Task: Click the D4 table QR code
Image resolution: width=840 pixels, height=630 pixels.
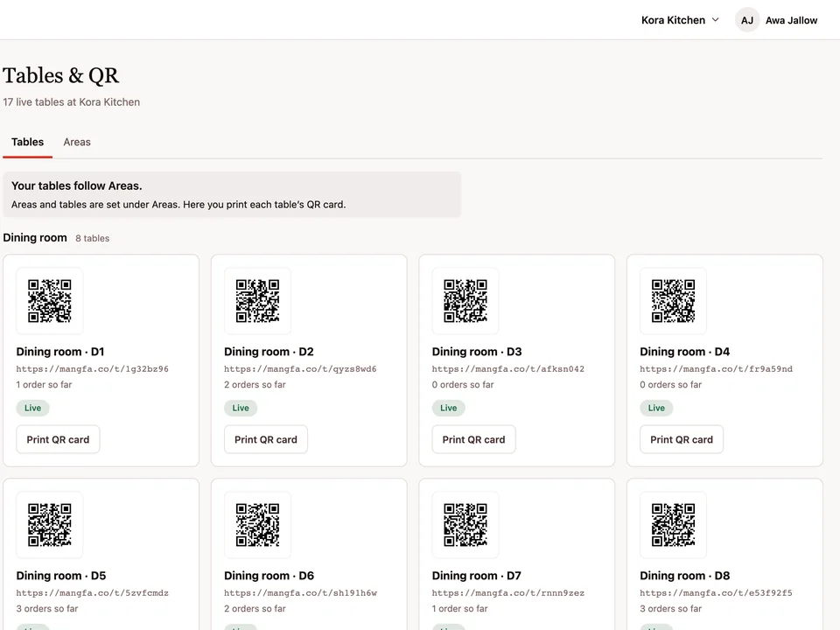Action: pos(674,301)
